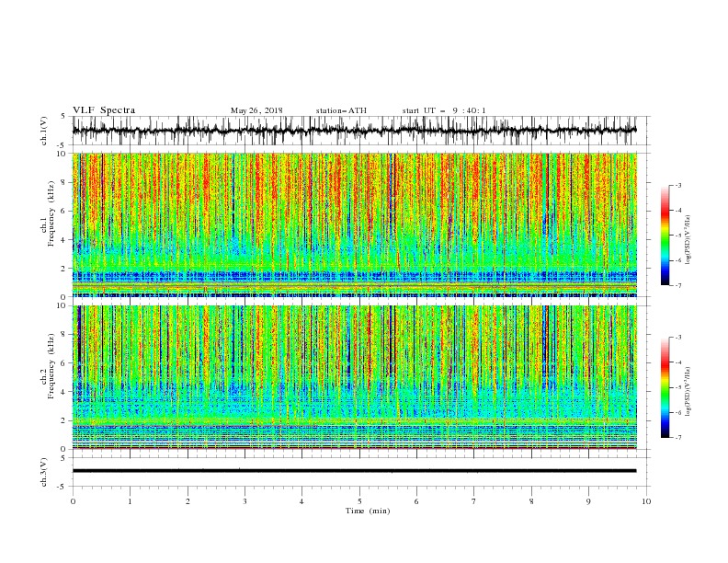The image size is (728, 563).
Task: Click time axis tick label "2"
Action: [188, 501]
